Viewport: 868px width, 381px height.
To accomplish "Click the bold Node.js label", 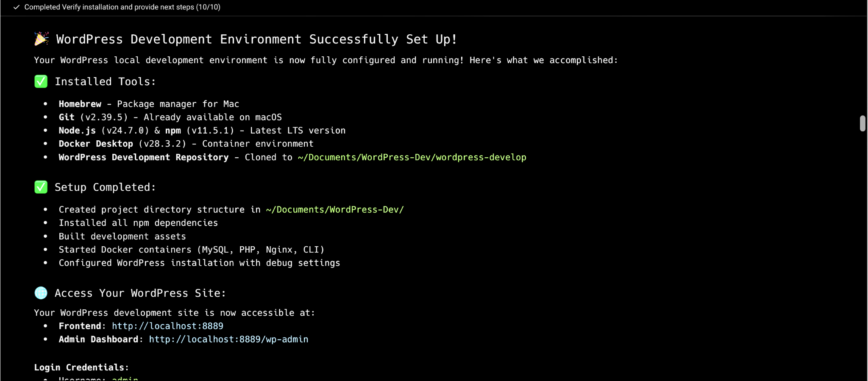I will [x=77, y=131].
